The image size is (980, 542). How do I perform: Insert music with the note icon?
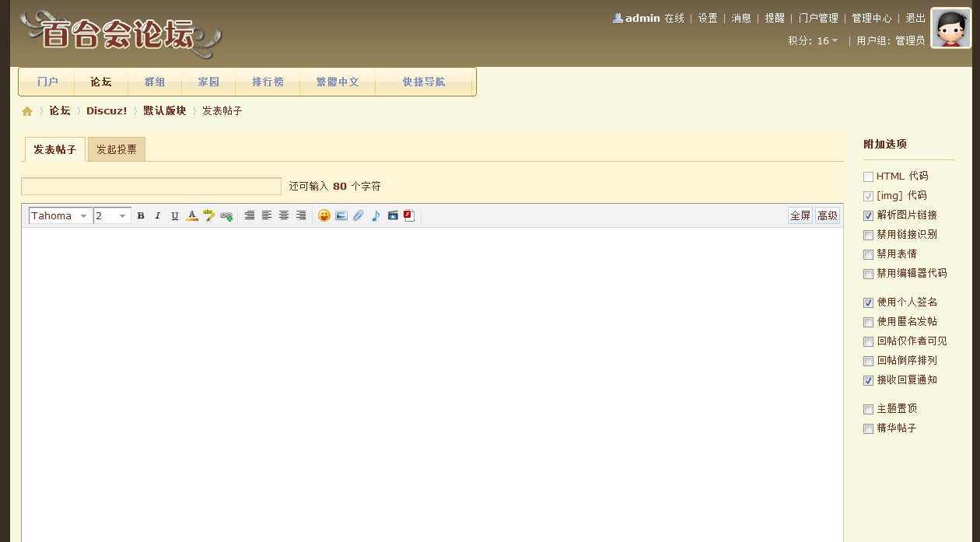(x=376, y=215)
